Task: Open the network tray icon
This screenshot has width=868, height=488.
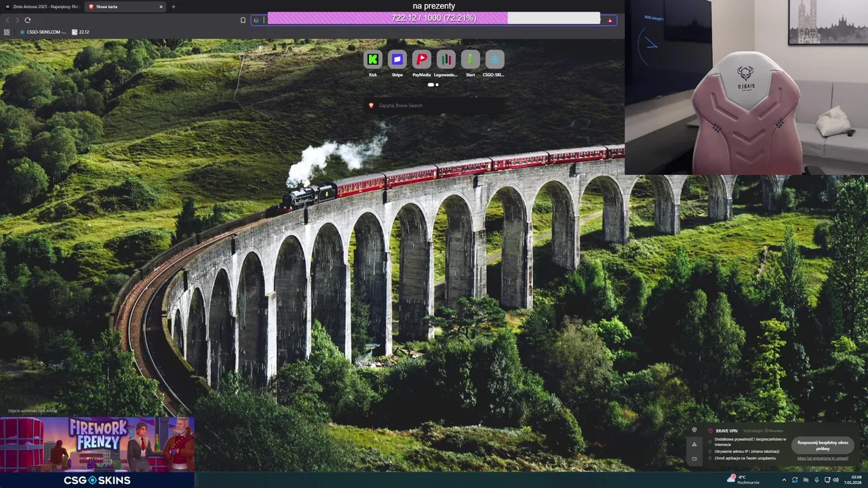Action: [x=826, y=480]
